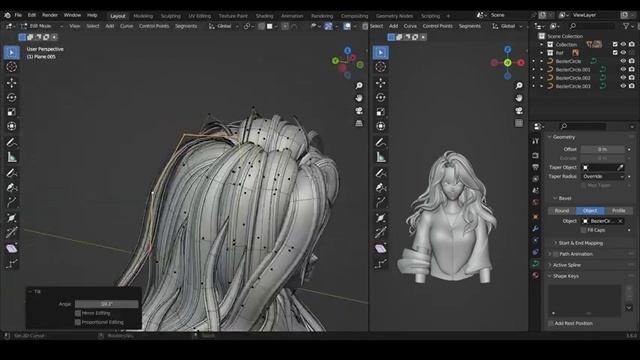Open the Object Data curve properties tab
This screenshot has width=640, height=360.
click(x=536, y=264)
